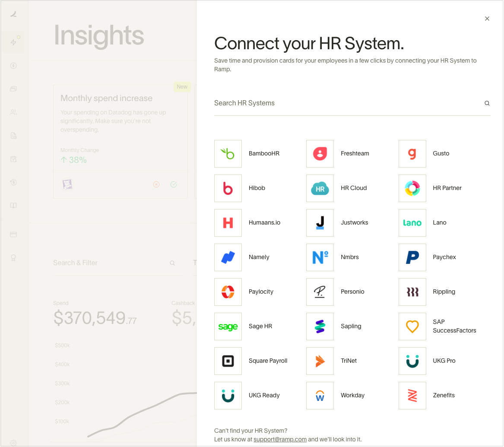The image size is (504, 447).
Task: Click the SAP SuccessFactors name label
Action: (454, 327)
